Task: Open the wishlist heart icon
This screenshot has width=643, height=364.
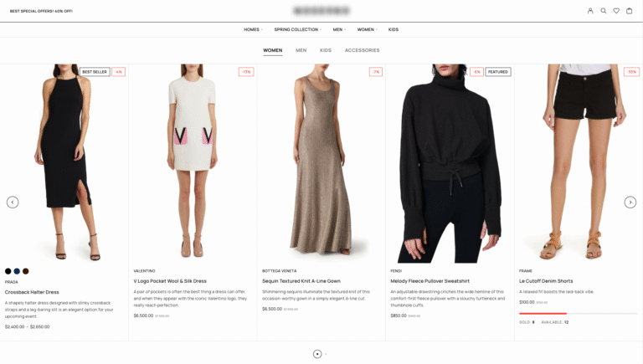Action: (x=616, y=11)
